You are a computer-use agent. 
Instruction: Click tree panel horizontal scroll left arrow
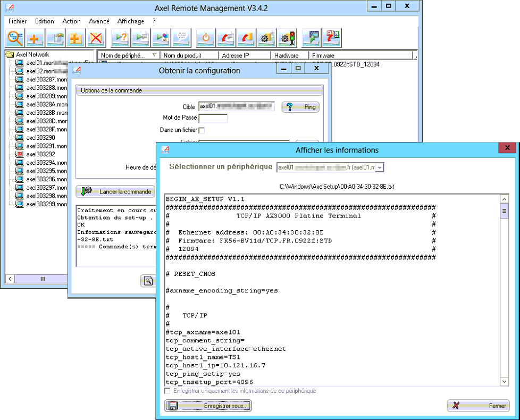10,279
